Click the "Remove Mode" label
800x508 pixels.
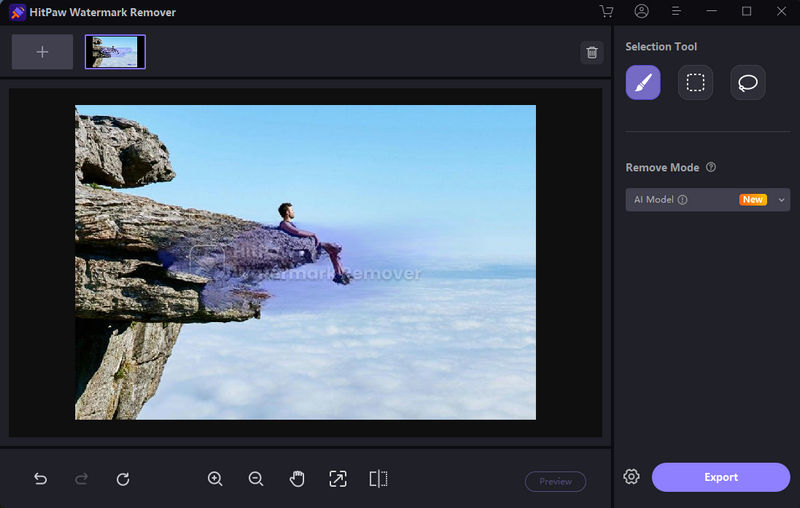click(x=662, y=167)
